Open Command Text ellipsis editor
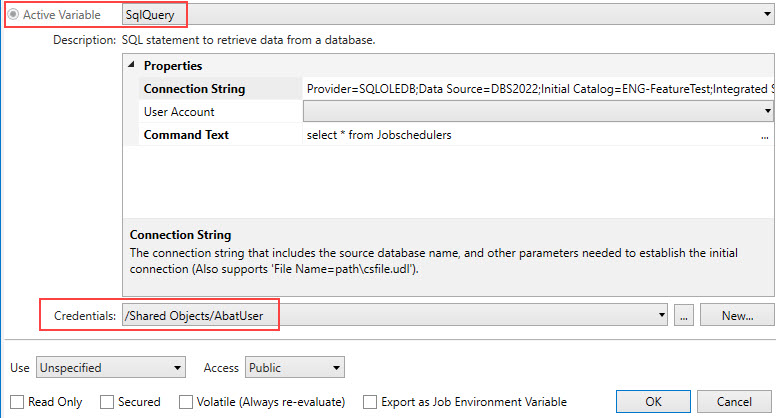The image size is (776, 418). tap(765, 136)
